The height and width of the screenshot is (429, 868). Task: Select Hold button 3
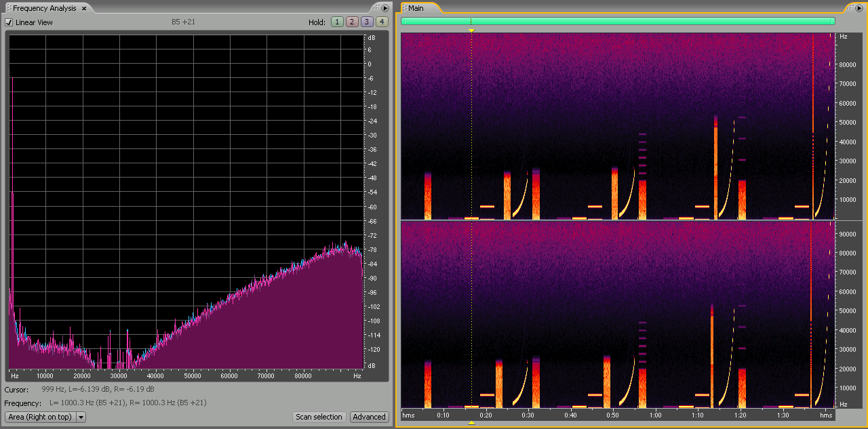367,22
